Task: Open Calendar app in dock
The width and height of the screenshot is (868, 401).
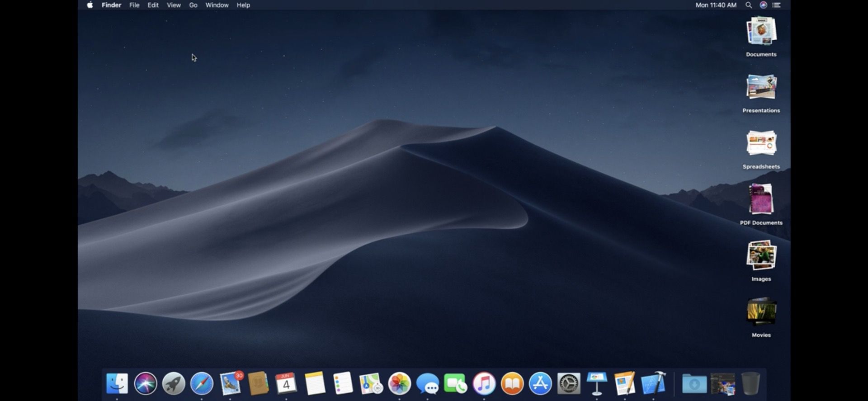Action: pos(286,383)
